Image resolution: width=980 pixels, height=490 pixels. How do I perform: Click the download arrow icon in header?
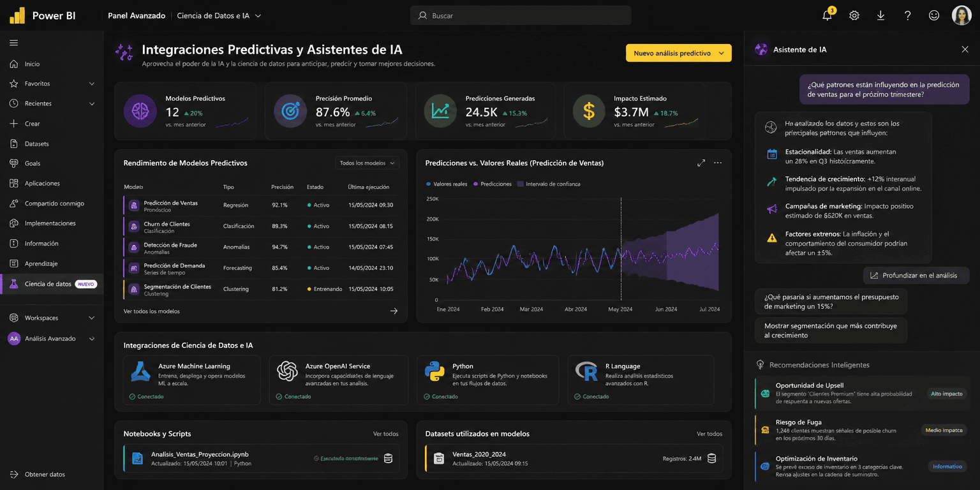point(880,15)
